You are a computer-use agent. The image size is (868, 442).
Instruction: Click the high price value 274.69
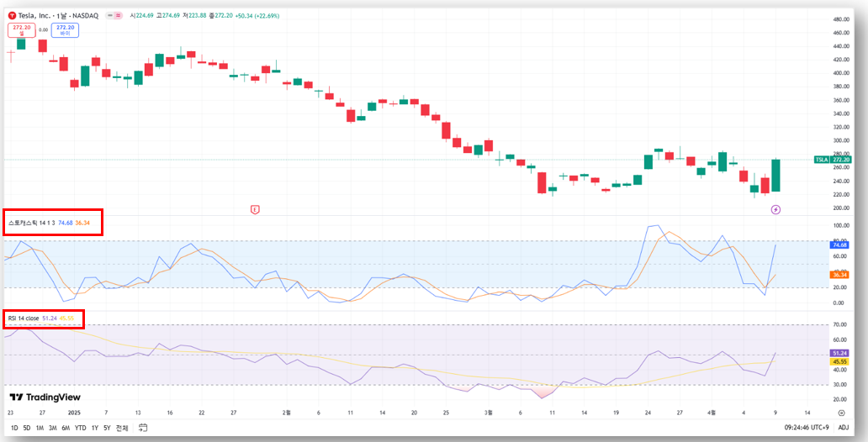click(x=171, y=16)
